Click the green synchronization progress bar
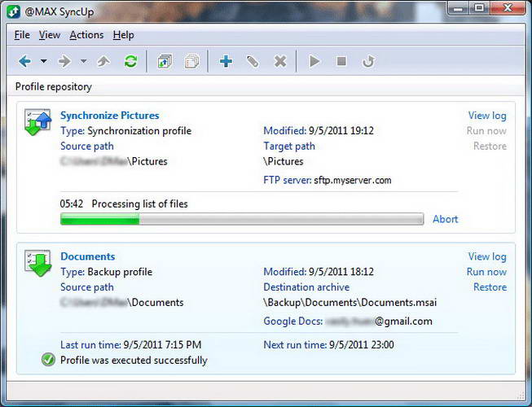Screen dimensions: 532x407 [x=242, y=219]
